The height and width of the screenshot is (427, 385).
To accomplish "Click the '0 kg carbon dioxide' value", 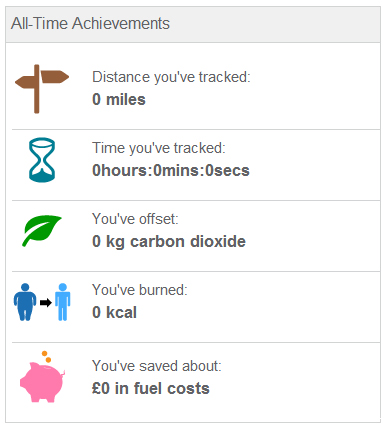I will [x=169, y=241].
